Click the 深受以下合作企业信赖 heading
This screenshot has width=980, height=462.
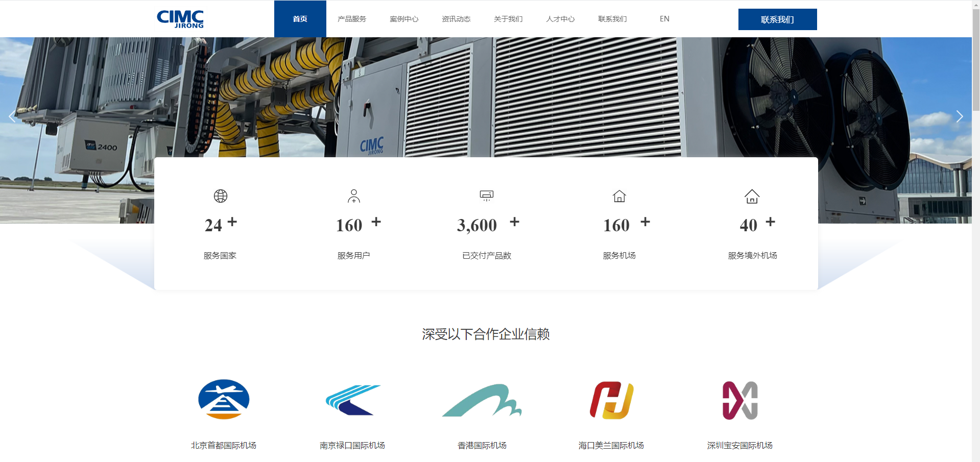tap(486, 334)
